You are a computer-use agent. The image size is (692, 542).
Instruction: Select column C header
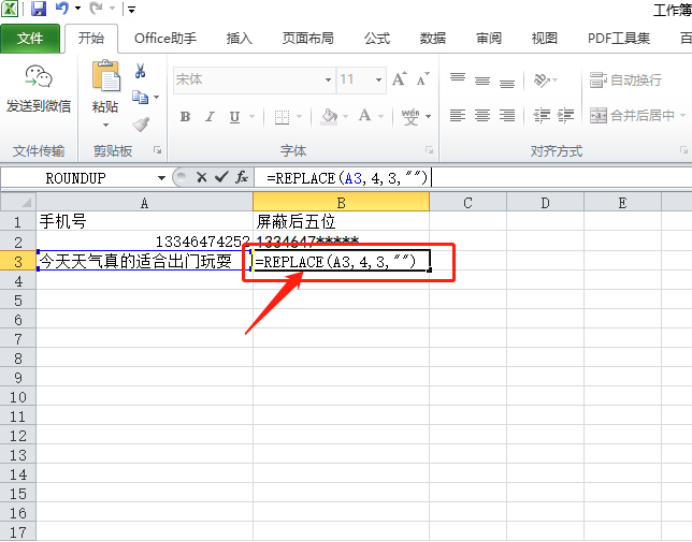468,203
